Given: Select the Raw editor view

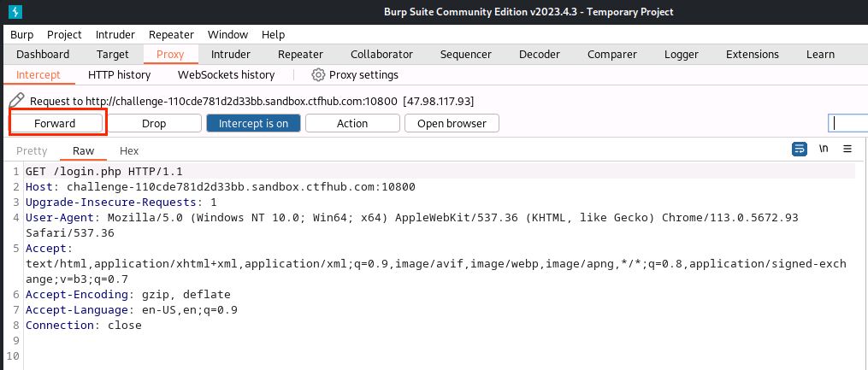Looking at the screenshot, I should tap(83, 150).
